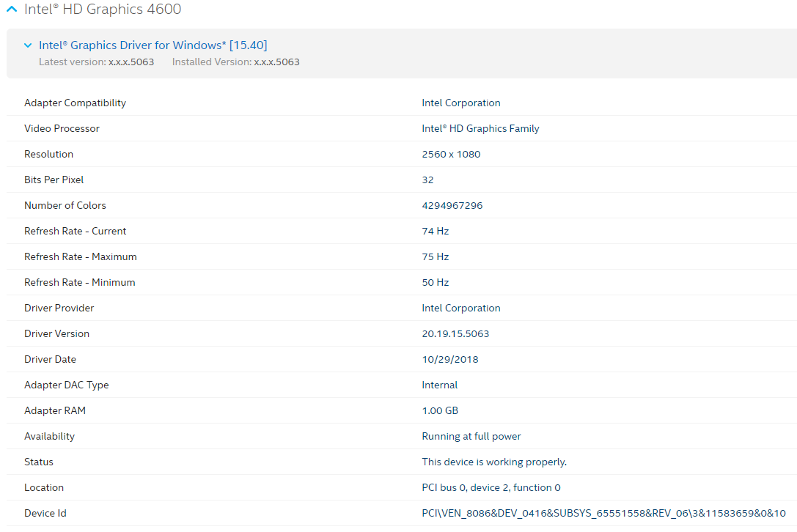Select the value 32 for Bits Per Pixel
The height and width of the screenshot is (532, 797).
click(x=428, y=180)
